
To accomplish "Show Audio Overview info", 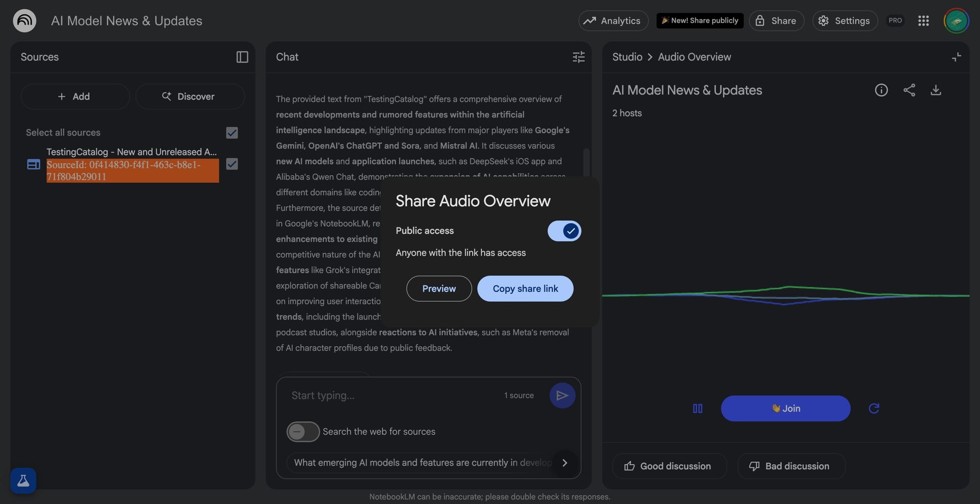I will (881, 90).
